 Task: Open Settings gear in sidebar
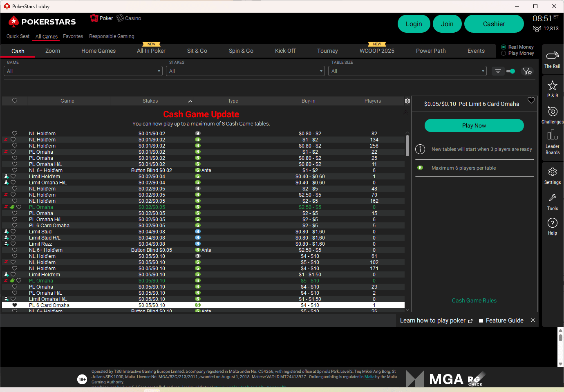[x=552, y=176]
